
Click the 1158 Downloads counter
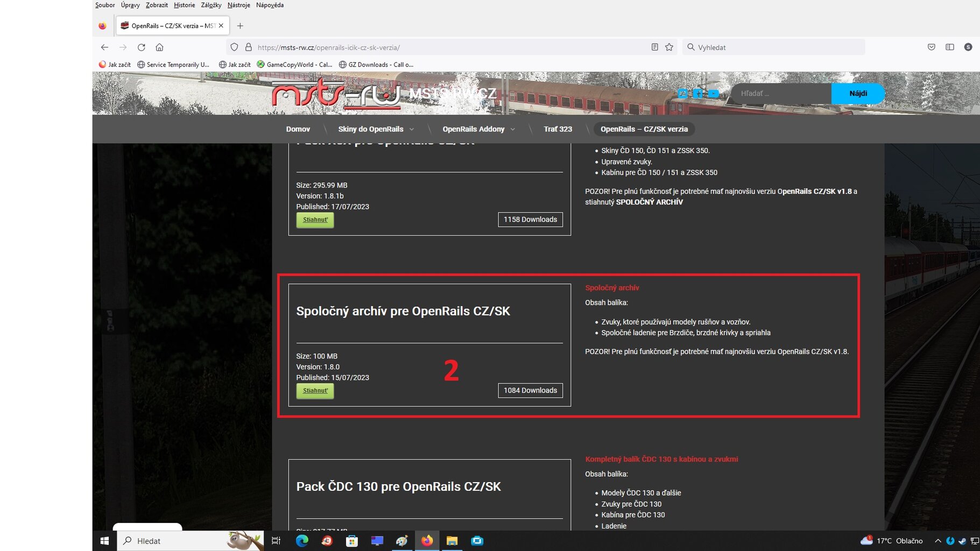click(x=530, y=220)
